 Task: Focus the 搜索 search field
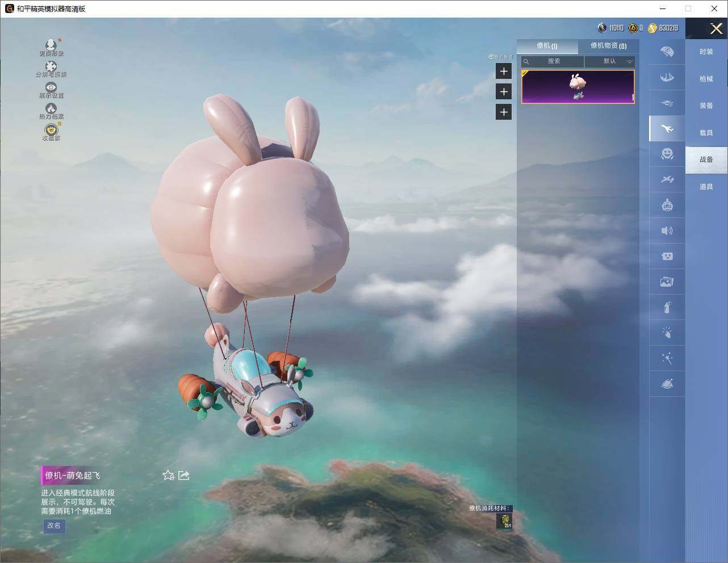[553, 61]
